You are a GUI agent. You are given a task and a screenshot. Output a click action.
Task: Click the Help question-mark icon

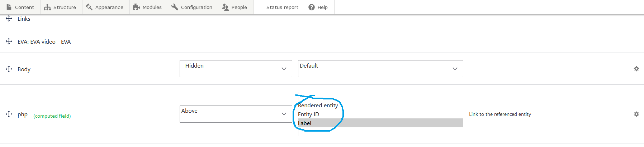tap(312, 7)
